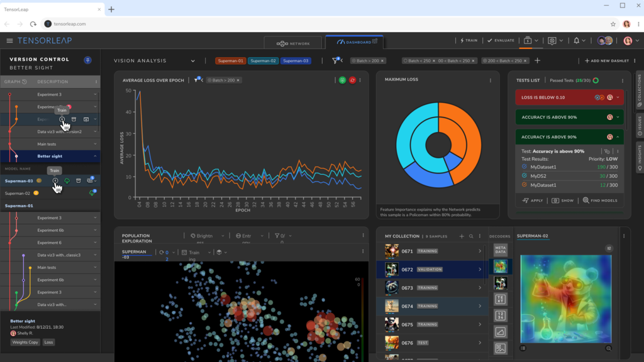Open the hamburger menu beside the TensorLeap logo
The image size is (644, 362).
click(9, 41)
